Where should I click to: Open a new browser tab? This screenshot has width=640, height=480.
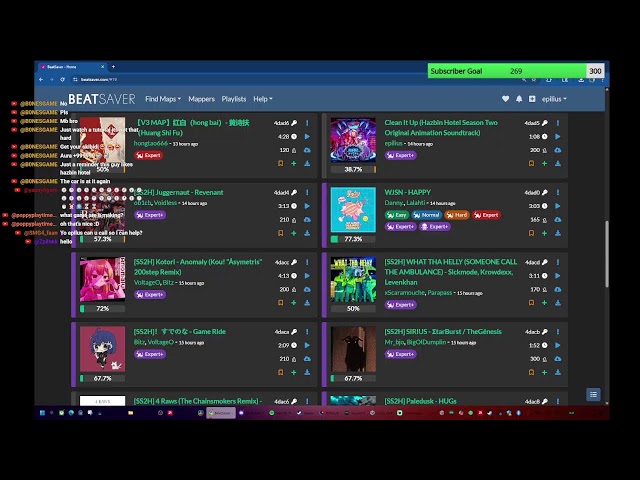[113, 67]
